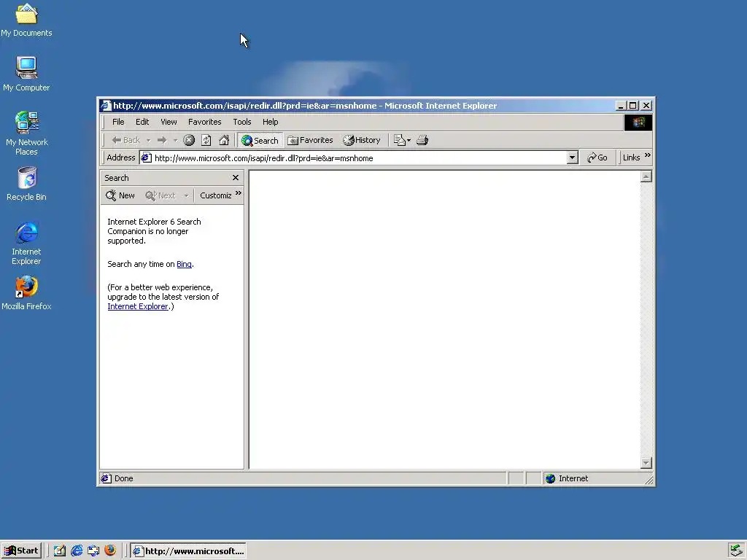The height and width of the screenshot is (560, 747).
Task: Click the Stop loading icon
Action: [189, 140]
